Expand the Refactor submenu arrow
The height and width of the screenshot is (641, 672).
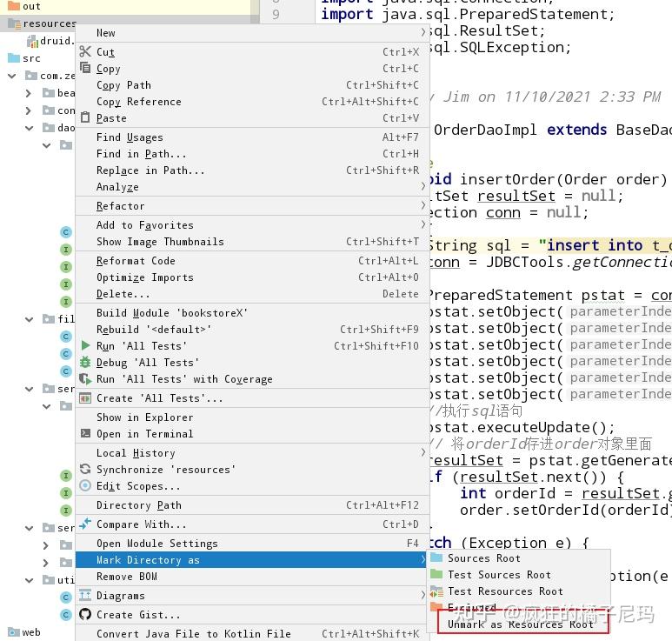tap(422, 205)
